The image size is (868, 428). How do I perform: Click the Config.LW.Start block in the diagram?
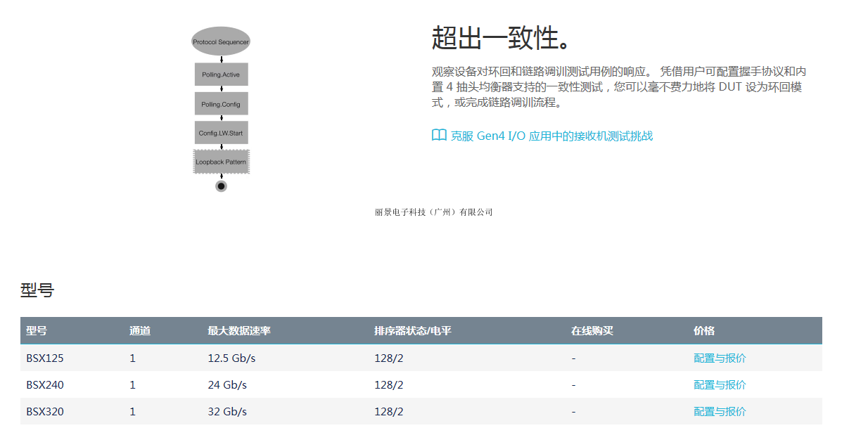[x=221, y=133]
